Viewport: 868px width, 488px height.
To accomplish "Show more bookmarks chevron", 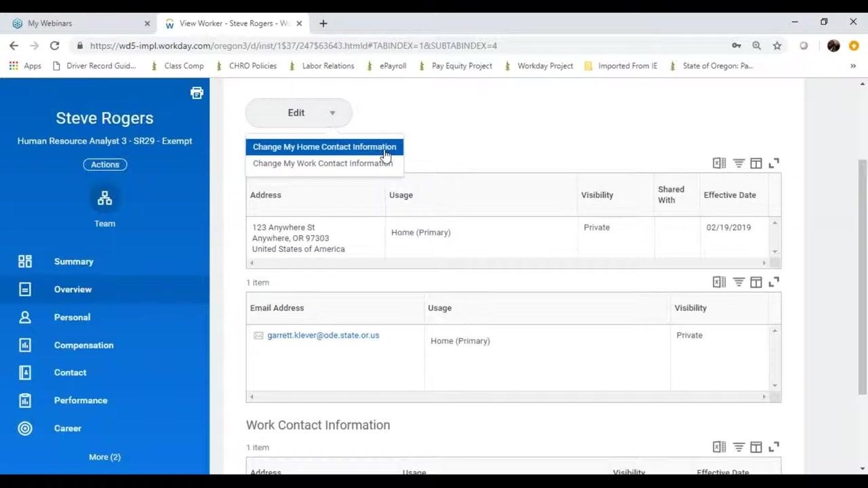I will click(x=853, y=66).
